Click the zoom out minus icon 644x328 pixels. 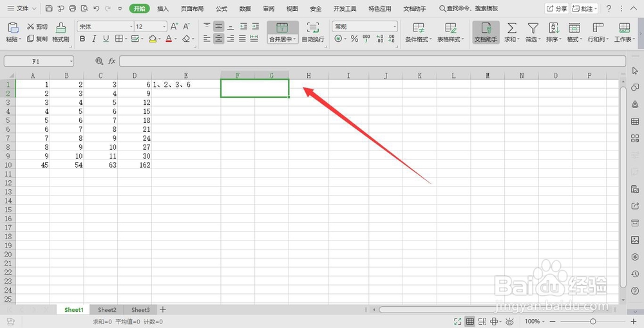point(553,322)
